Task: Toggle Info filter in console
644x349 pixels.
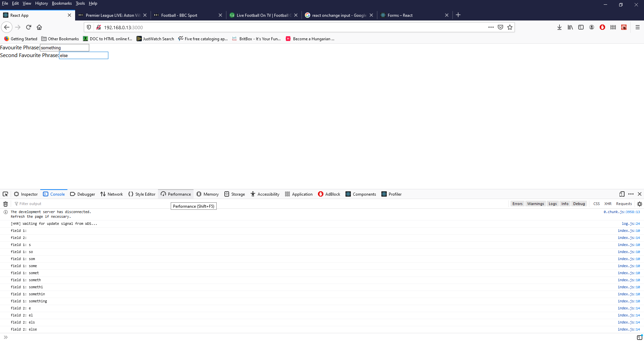Action: [x=565, y=204]
